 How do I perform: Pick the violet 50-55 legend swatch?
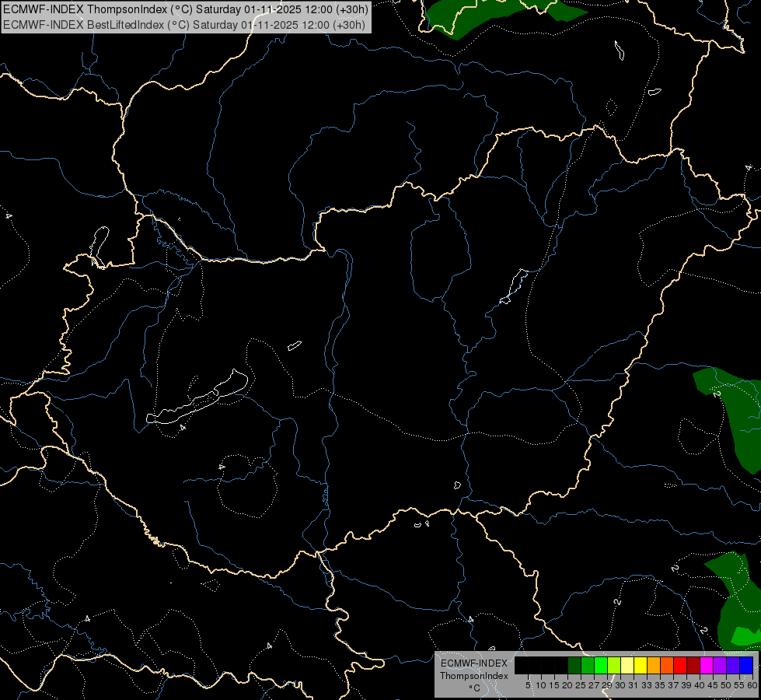click(x=733, y=665)
